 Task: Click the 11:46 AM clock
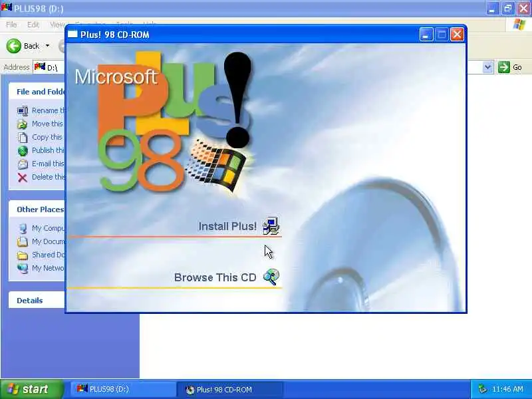(x=507, y=389)
